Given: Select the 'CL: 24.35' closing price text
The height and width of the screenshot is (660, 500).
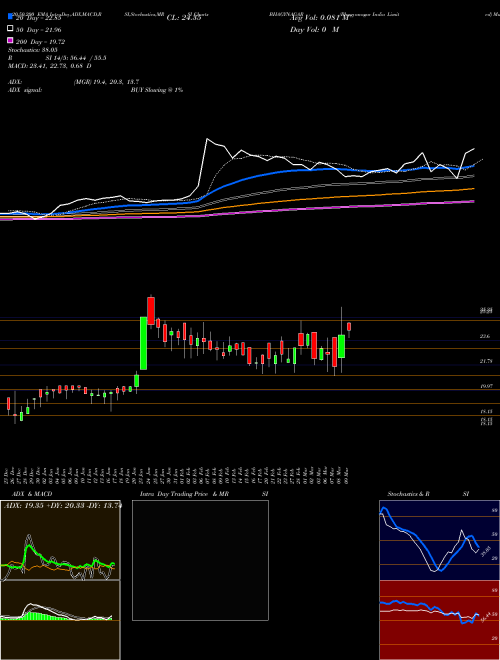Looking at the screenshot, I should pyautogui.click(x=185, y=18).
